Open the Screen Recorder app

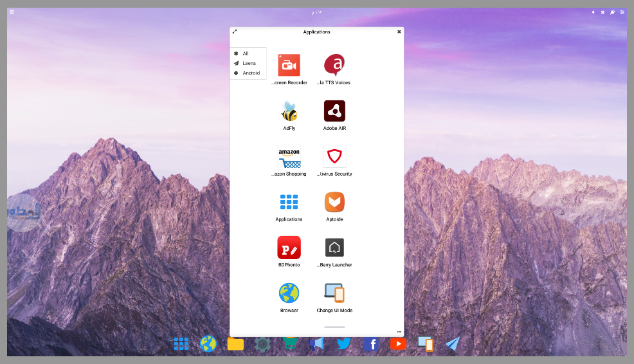[289, 65]
